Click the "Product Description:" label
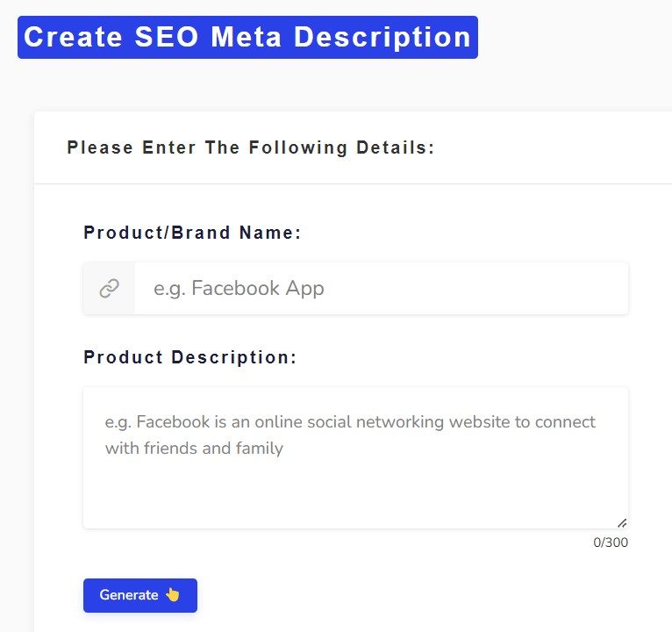 [190, 357]
